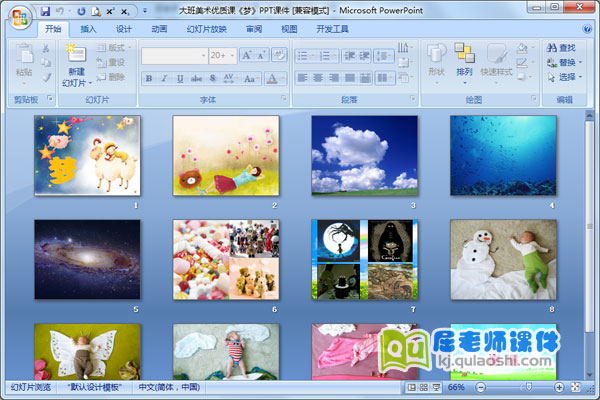Screen dimensions: 600x400
Task: Switch to the Developer Tools tab
Action: (332, 29)
